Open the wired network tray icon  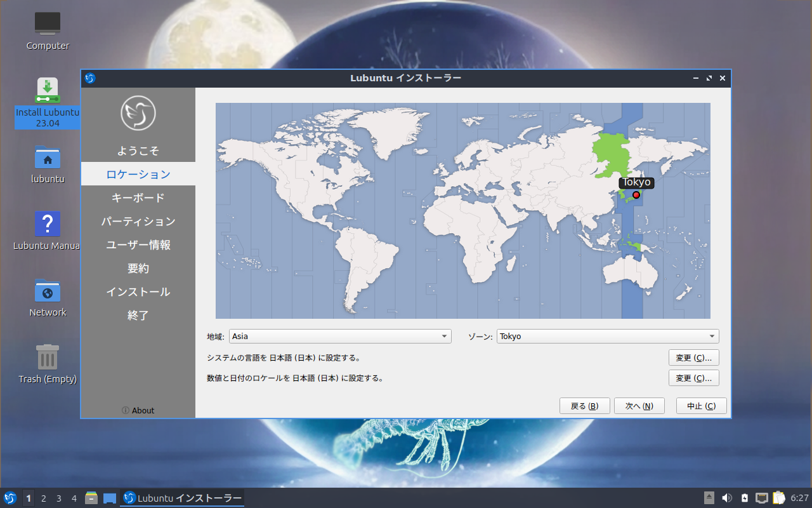point(762,498)
